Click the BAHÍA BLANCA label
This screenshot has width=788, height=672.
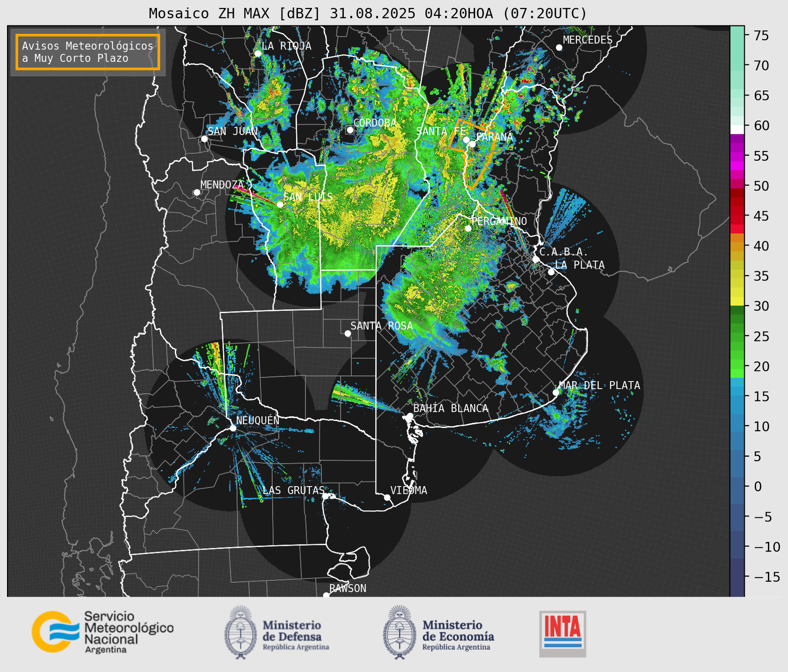[x=451, y=408]
